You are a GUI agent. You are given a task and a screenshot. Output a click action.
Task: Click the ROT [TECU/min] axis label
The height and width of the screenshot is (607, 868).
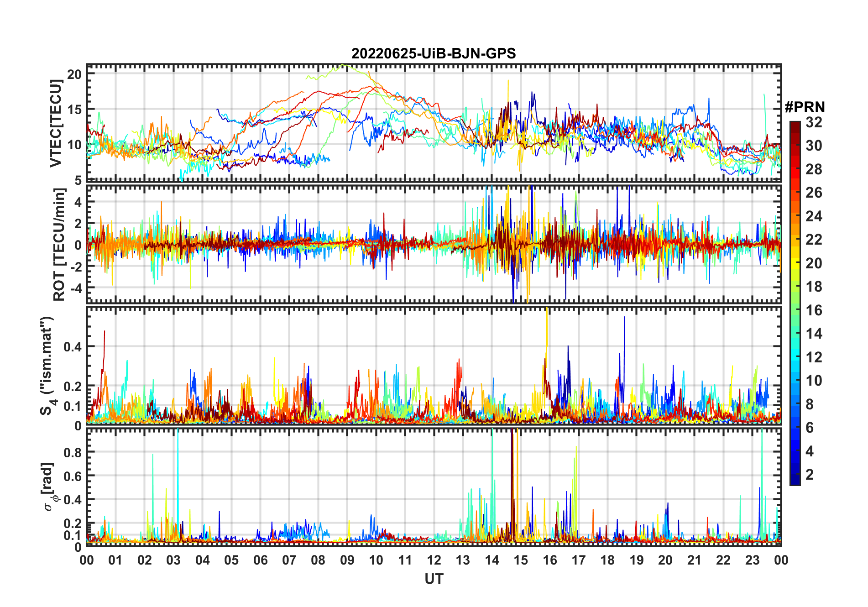pos(59,245)
